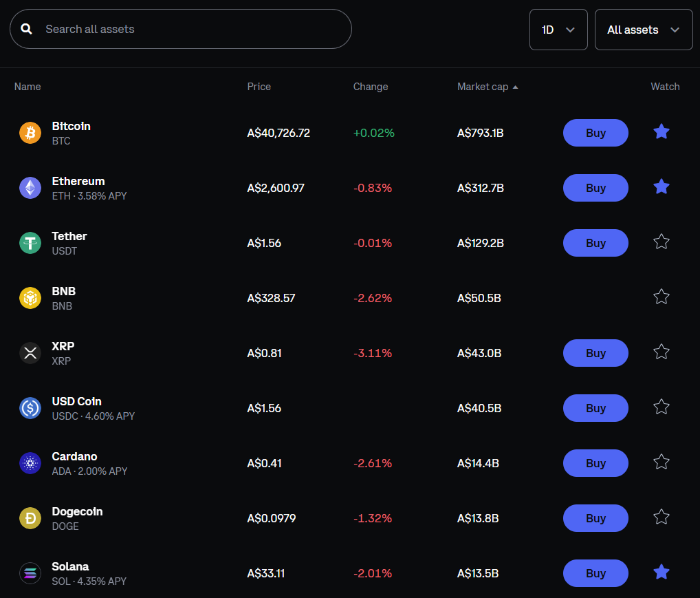Screen dimensions: 700x598
Task: Click USD Coin market cap A$40.5B
Action: (x=479, y=409)
